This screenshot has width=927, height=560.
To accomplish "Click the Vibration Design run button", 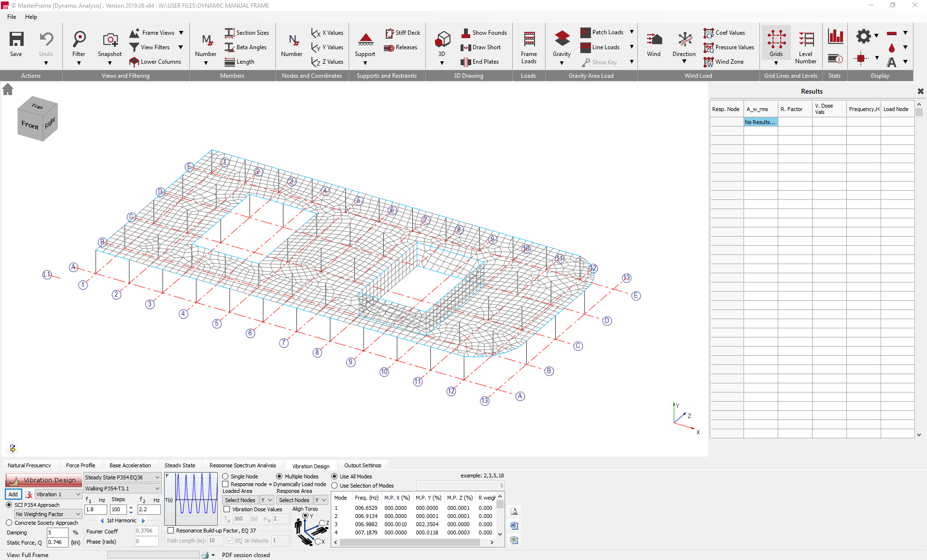I will pyautogui.click(x=43, y=480).
